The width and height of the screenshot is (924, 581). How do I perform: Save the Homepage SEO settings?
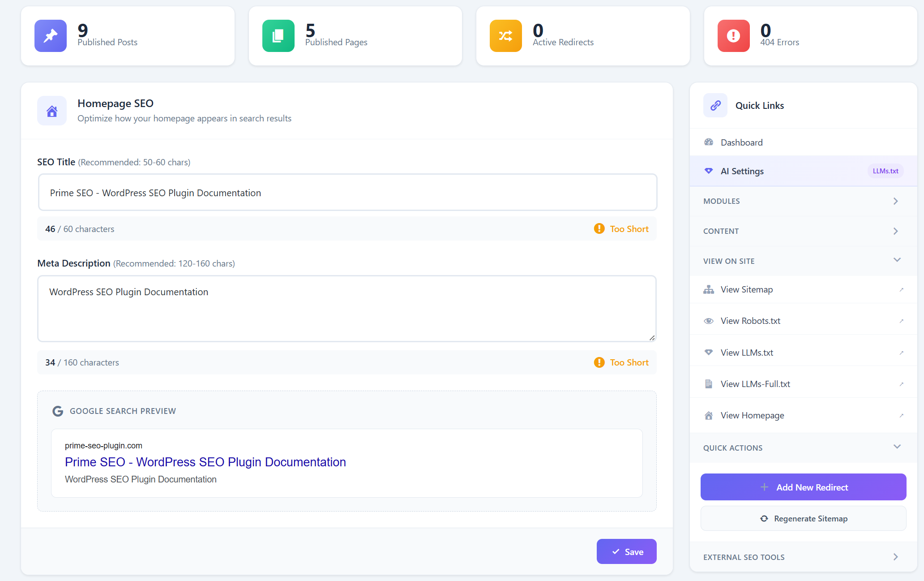pos(626,551)
